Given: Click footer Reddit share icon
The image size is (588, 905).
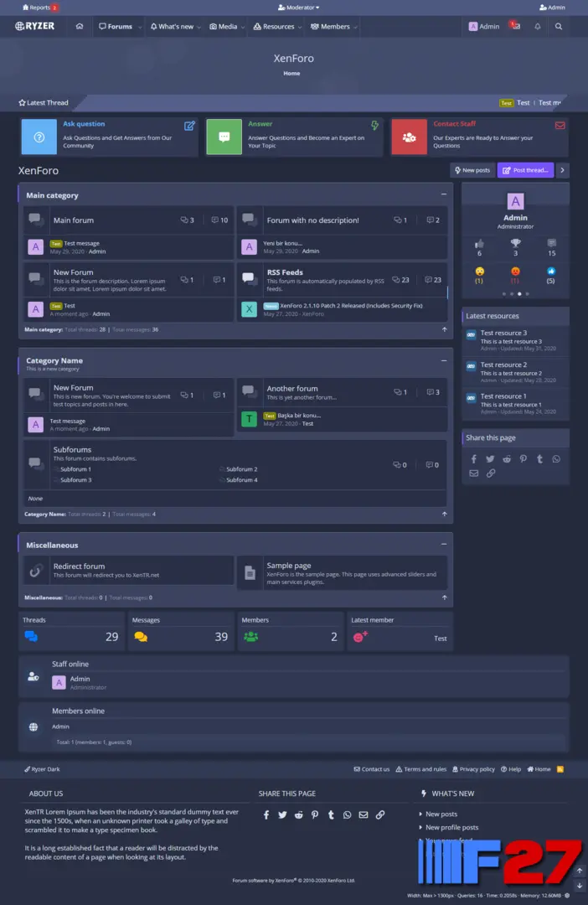Looking at the screenshot, I should 298,815.
